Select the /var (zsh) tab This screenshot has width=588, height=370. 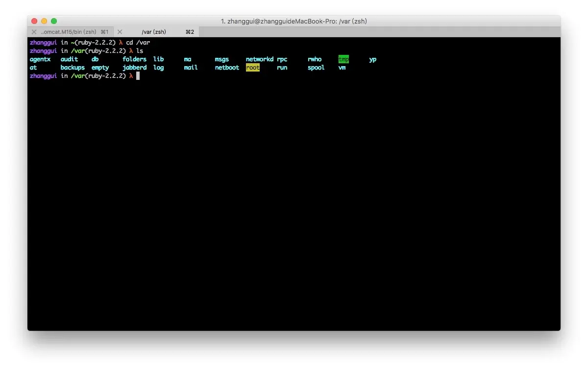click(156, 32)
